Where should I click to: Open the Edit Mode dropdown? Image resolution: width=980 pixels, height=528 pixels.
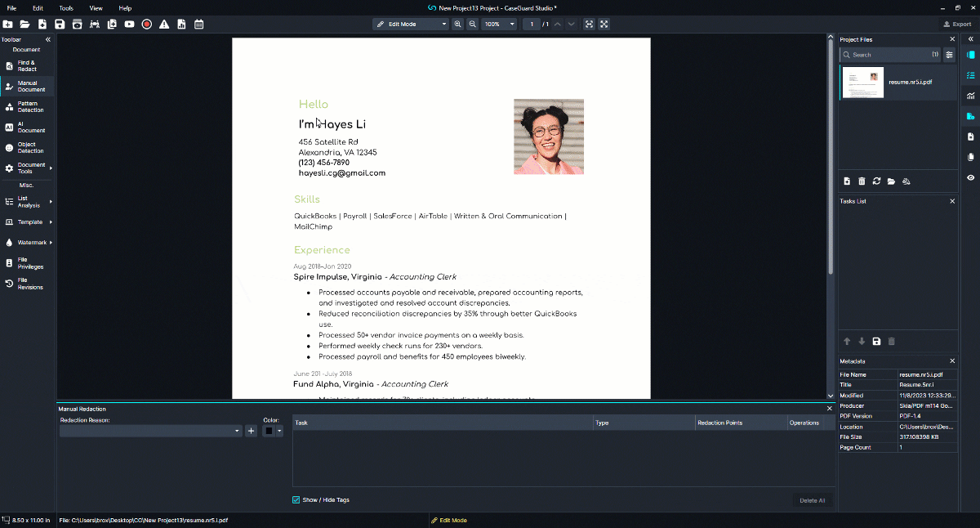(411, 25)
